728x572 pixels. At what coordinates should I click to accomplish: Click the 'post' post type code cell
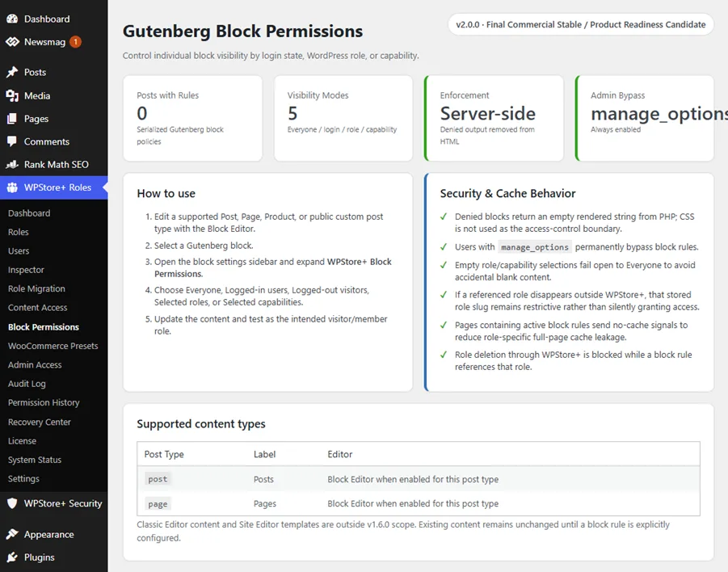[158, 479]
